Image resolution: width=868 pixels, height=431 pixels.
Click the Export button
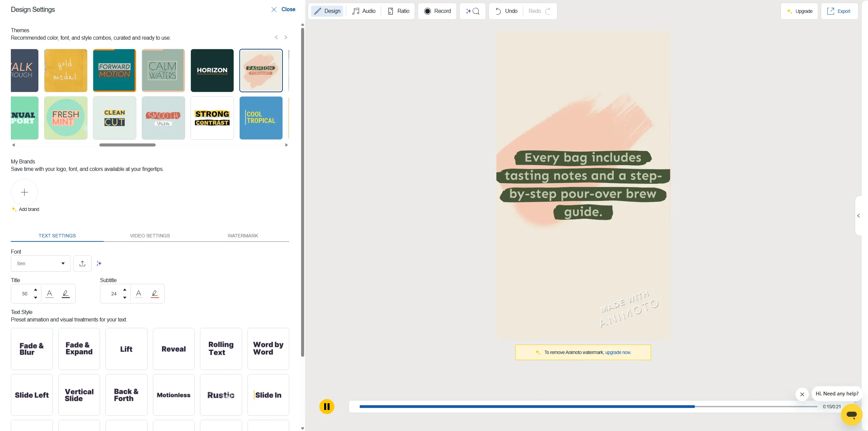click(x=840, y=11)
